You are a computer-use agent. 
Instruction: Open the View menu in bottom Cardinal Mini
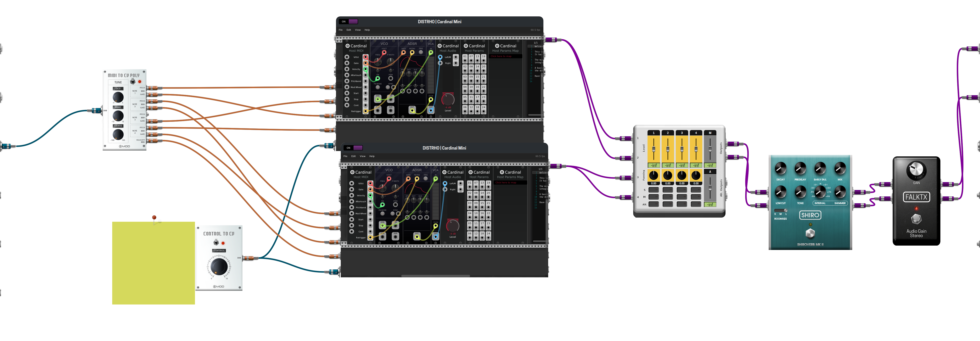(x=363, y=156)
